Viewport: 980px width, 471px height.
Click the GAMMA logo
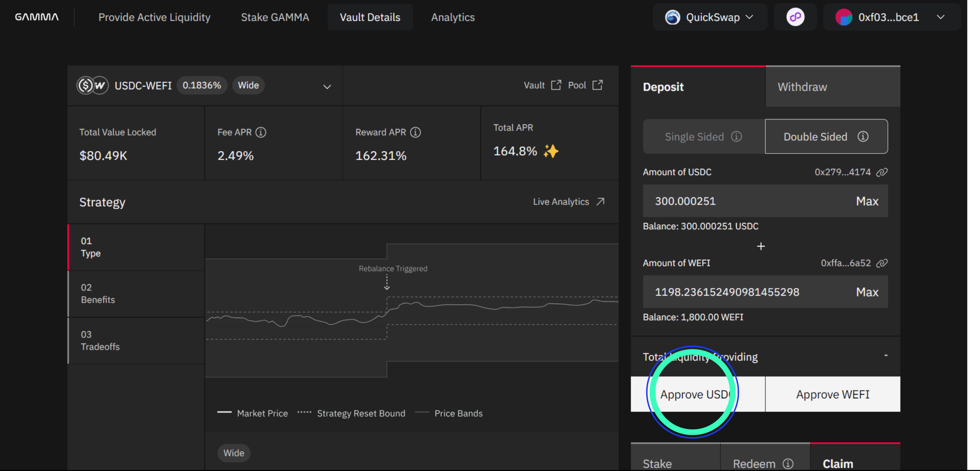point(37,17)
